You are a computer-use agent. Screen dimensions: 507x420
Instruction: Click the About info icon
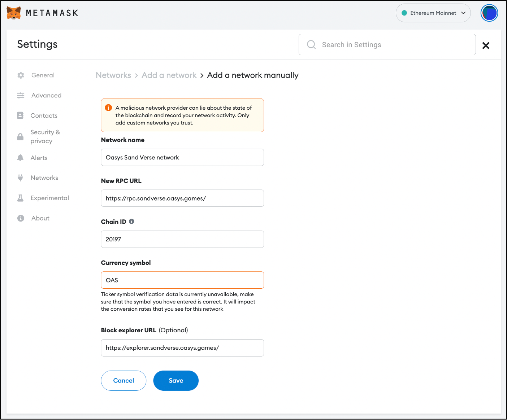point(21,218)
